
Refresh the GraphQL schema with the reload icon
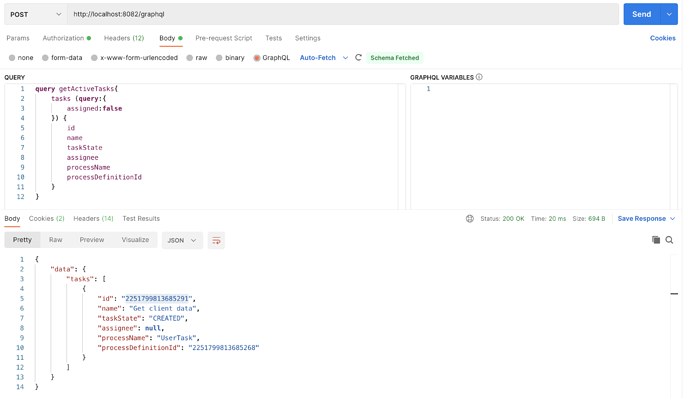358,58
